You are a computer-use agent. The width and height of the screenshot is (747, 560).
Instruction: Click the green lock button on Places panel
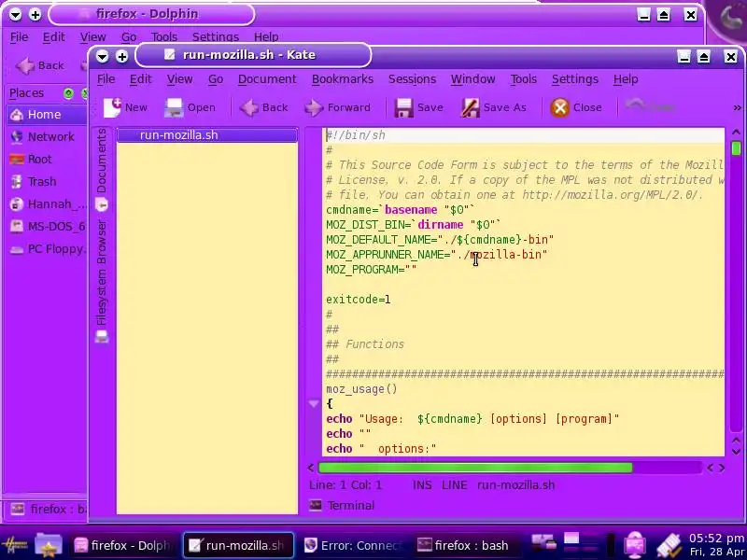(68, 93)
